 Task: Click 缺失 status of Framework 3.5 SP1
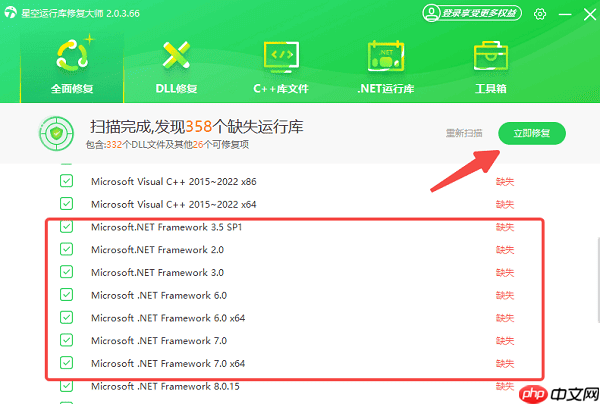point(505,227)
